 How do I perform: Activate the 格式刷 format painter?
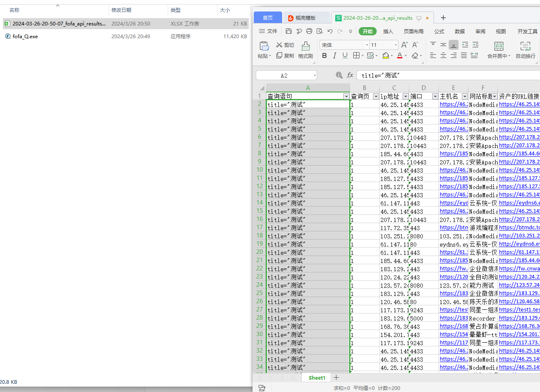click(x=306, y=50)
